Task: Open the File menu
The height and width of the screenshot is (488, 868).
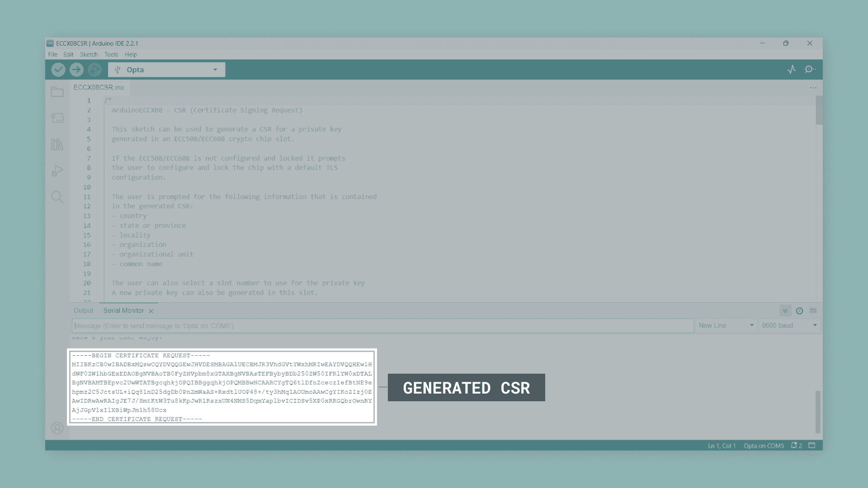Action: click(x=53, y=54)
